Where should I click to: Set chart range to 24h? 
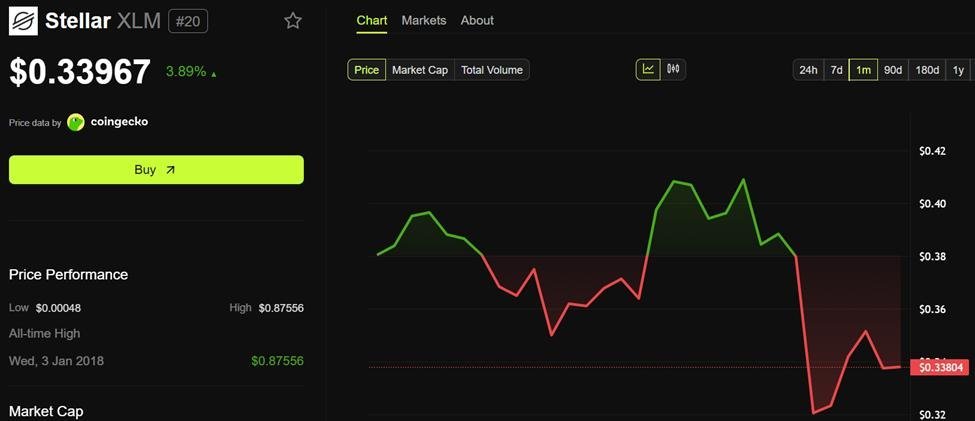(x=808, y=70)
